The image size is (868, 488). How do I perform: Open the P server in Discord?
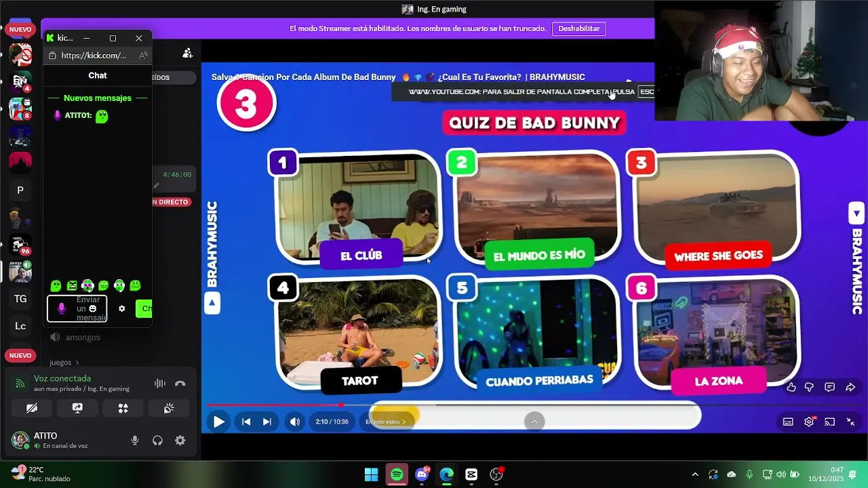point(20,190)
